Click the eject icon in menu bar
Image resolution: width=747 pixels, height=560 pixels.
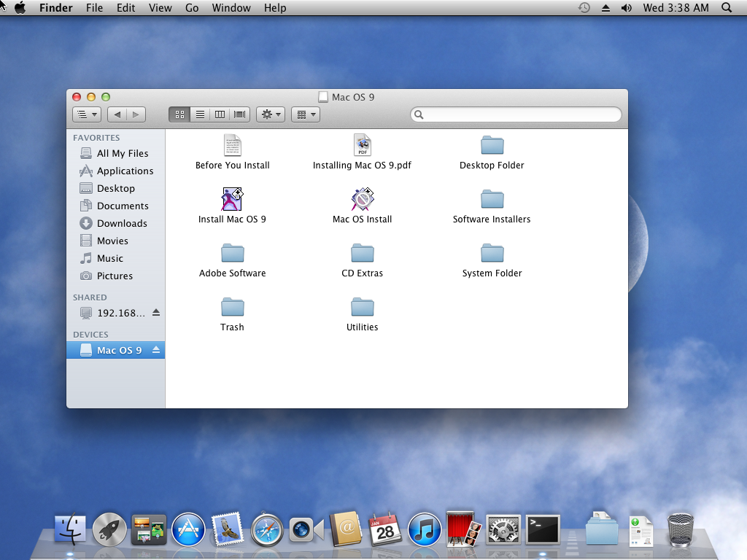[605, 8]
